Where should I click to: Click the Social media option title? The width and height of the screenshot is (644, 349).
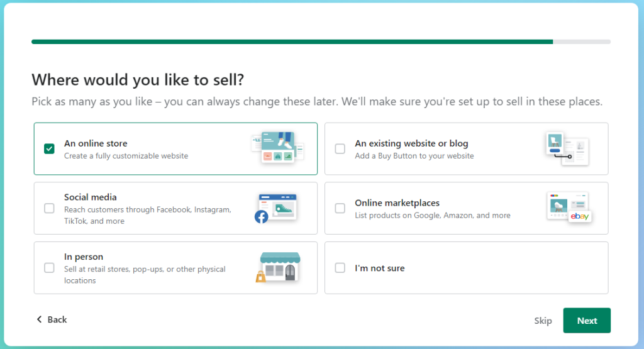click(x=91, y=197)
